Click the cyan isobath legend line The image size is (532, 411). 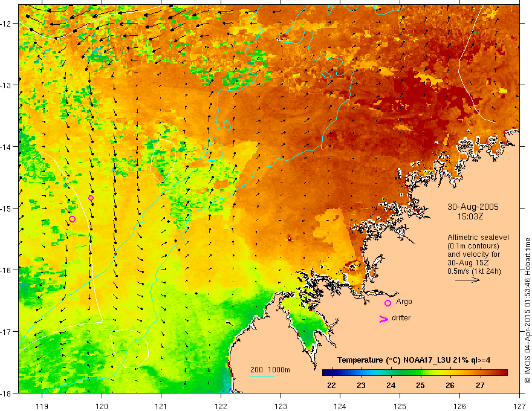[262, 376]
